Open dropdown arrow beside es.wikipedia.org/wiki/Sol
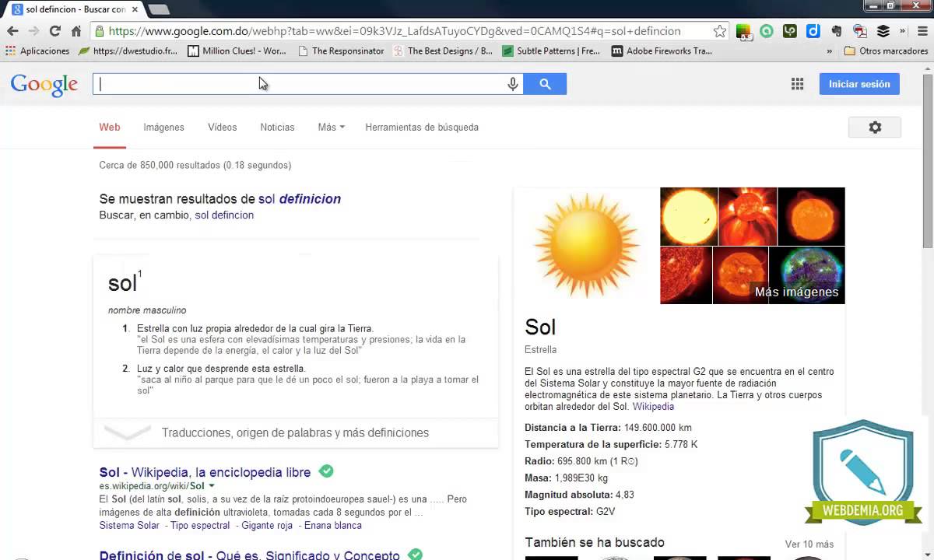 coord(212,487)
